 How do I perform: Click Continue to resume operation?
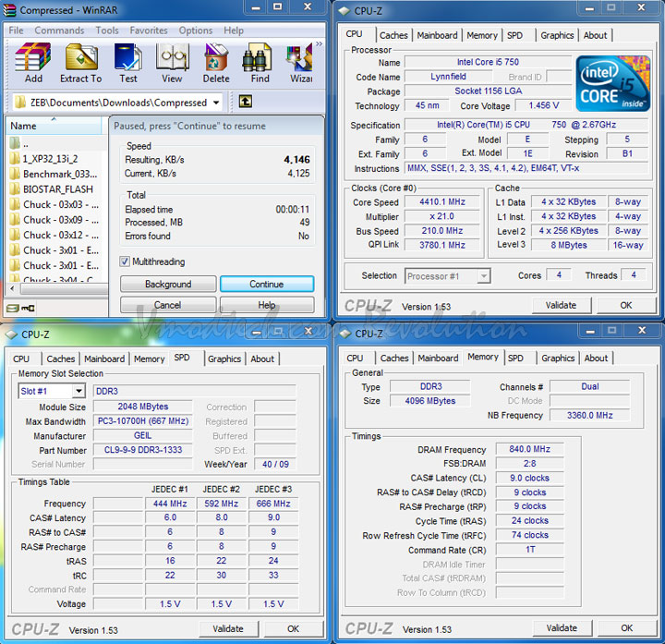point(267,284)
